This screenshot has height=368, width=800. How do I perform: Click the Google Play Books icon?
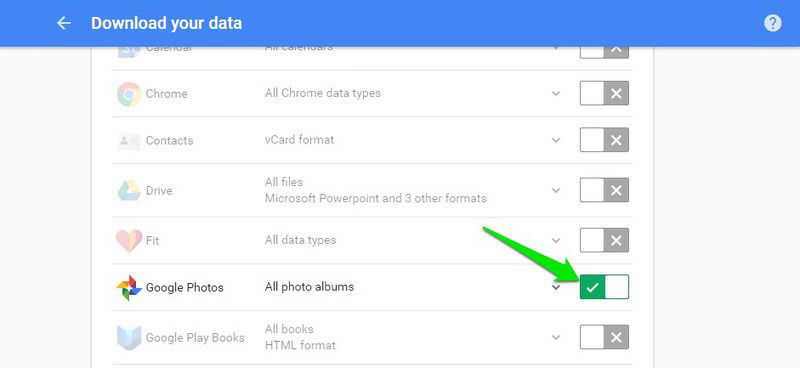pyautogui.click(x=129, y=337)
